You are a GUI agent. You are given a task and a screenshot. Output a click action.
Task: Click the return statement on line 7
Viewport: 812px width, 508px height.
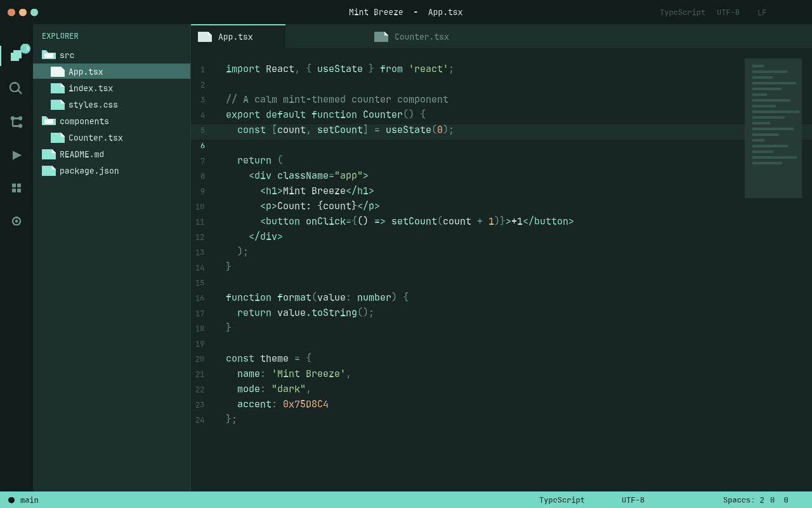[260, 161]
